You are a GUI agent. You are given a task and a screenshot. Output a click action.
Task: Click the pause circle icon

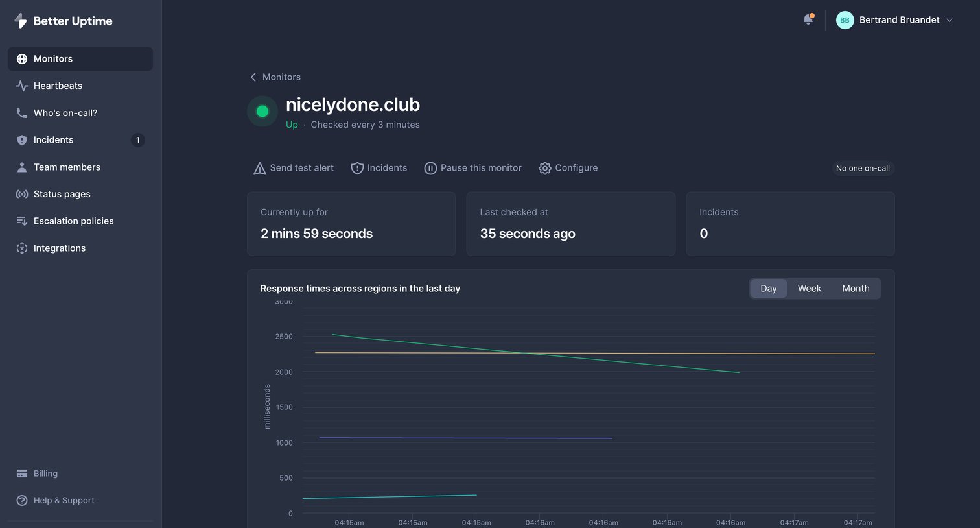(430, 169)
